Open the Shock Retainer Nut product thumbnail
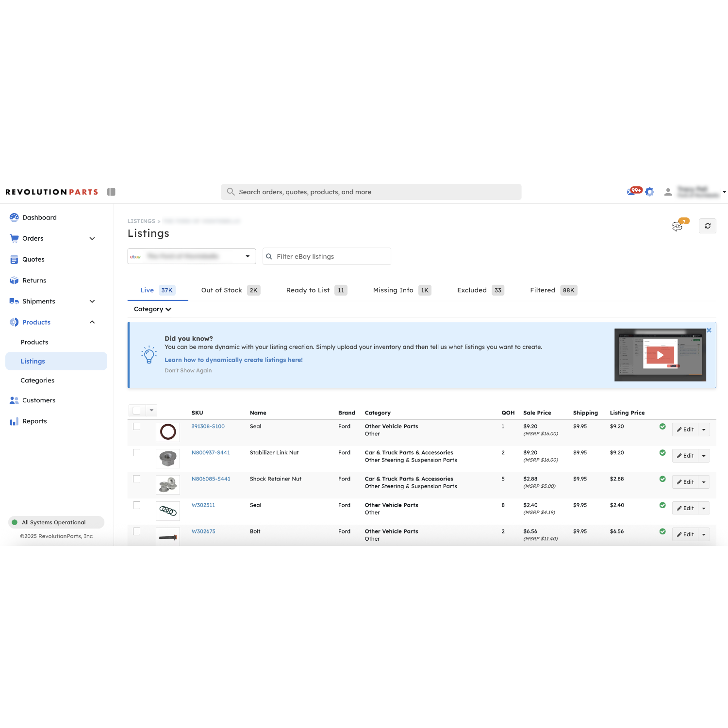The height and width of the screenshot is (728, 728). click(x=168, y=484)
